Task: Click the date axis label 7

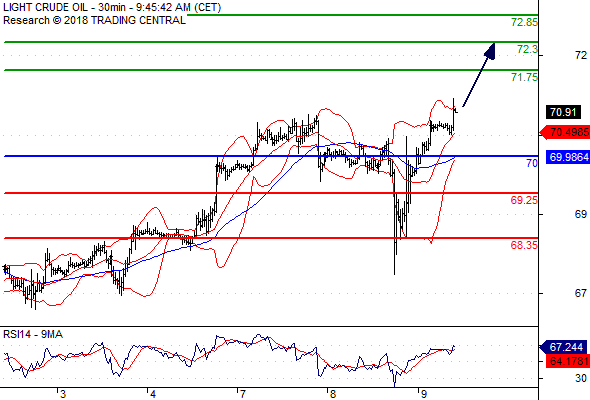Action: tap(243, 394)
